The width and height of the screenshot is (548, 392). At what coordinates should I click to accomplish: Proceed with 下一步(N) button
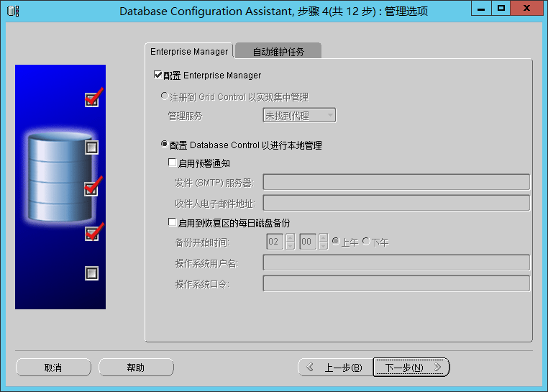coord(411,367)
